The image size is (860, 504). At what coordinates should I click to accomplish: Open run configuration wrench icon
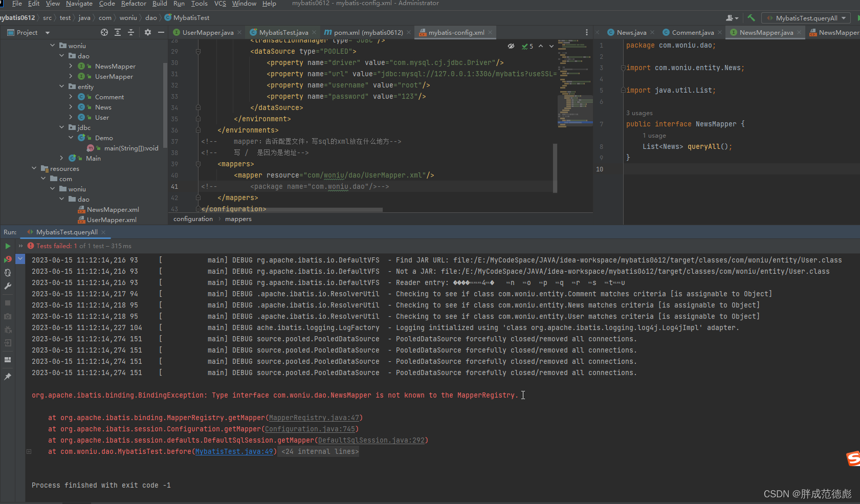click(8, 286)
